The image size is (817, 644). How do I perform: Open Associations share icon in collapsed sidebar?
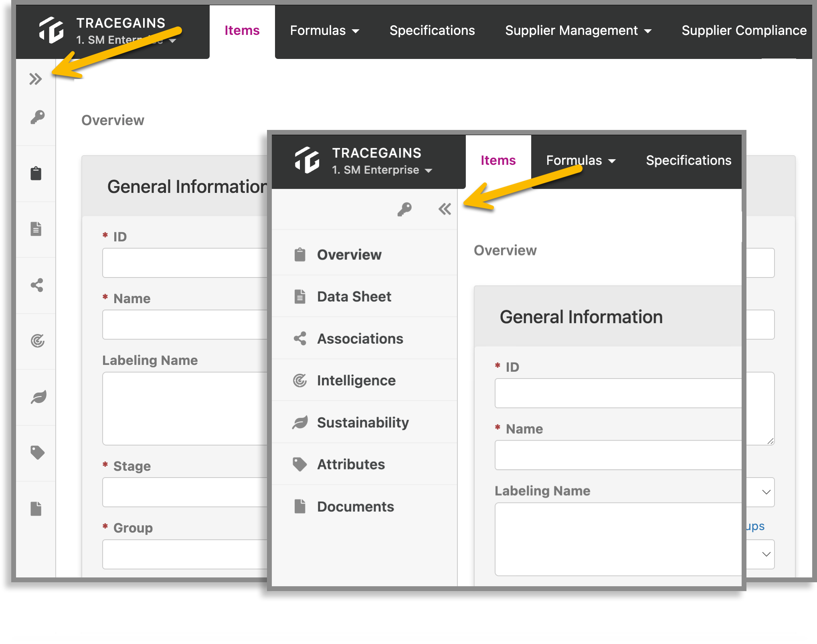point(37,285)
